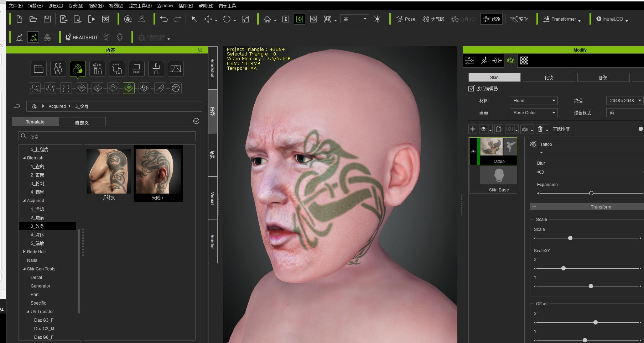This screenshot has height=343, width=644.
Task: Open the 渲染(R) menu
Action: coord(96,6)
